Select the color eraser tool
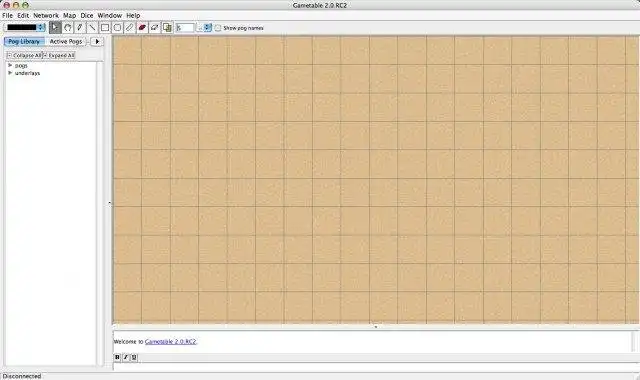 click(x=155, y=28)
